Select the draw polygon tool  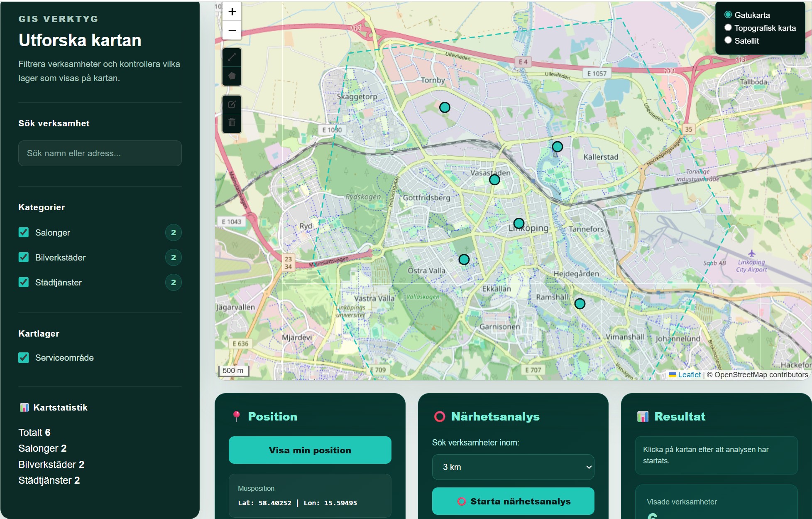coord(232,76)
